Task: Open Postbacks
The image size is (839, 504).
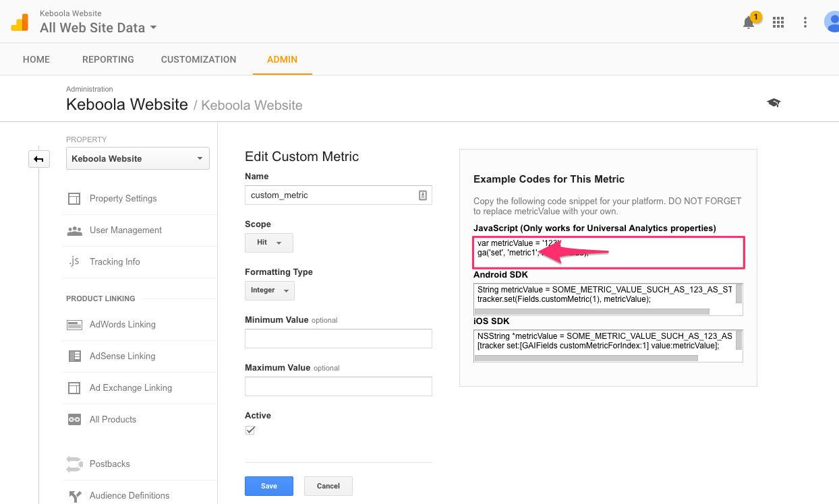Action: [x=110, y=464]
